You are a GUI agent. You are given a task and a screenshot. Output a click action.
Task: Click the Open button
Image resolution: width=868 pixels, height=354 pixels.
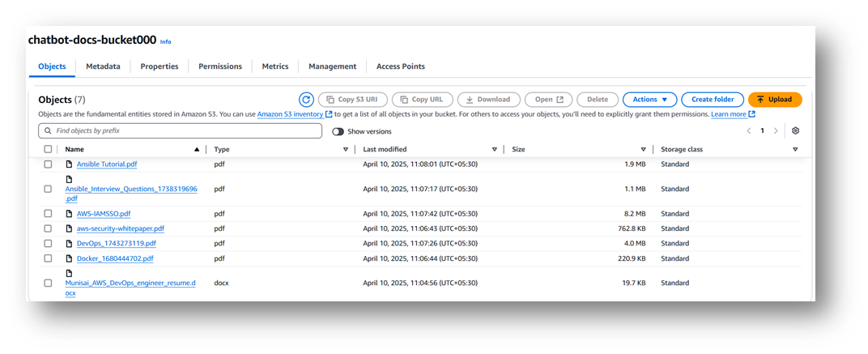[x=549, y=100]
